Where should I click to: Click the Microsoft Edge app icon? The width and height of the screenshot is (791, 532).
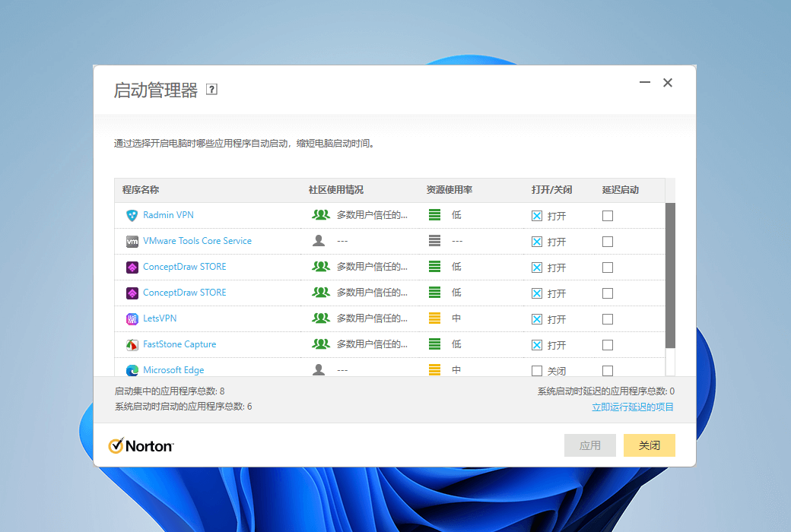pos(132,371)
